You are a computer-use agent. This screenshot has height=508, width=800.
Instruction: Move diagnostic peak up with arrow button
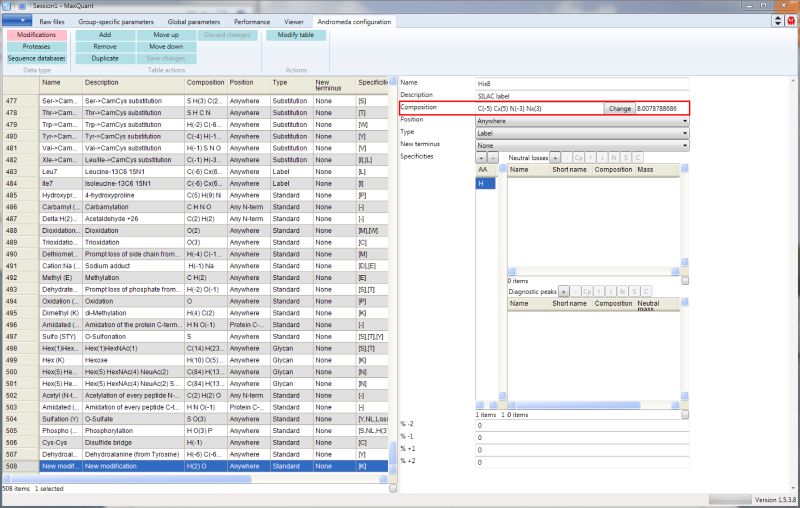click(599, 291)
